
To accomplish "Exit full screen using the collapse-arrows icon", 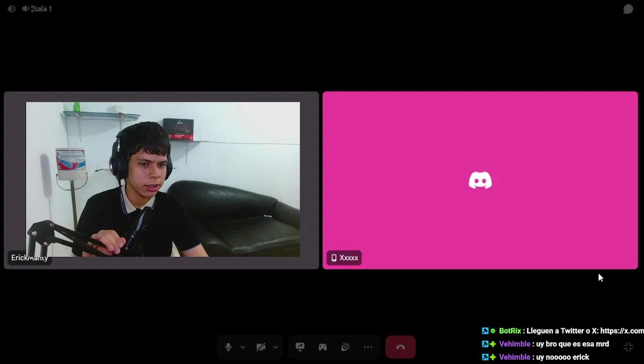I will [x=628, y=347].
